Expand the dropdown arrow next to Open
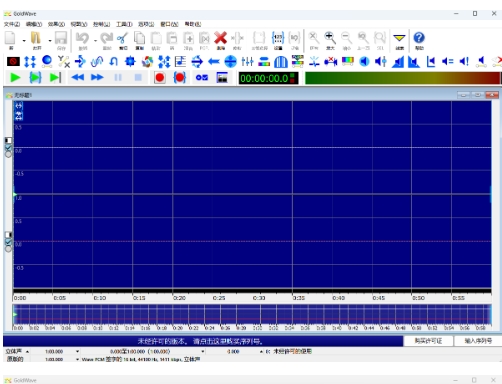 [50, 40]
